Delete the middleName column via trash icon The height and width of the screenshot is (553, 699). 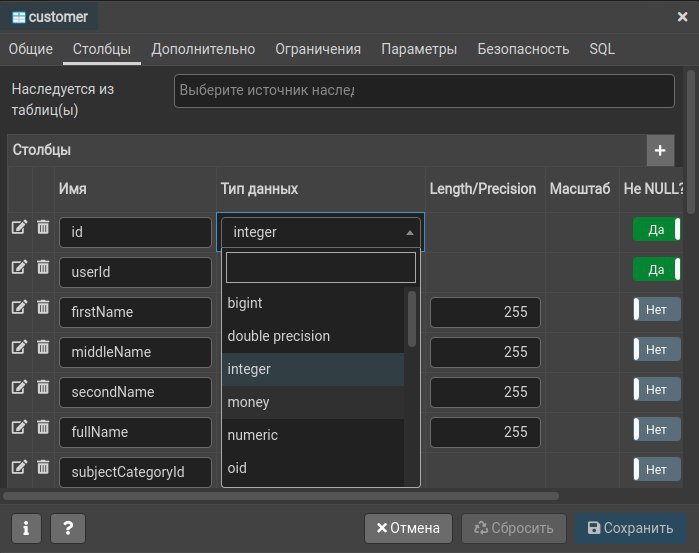pos(43,347)
